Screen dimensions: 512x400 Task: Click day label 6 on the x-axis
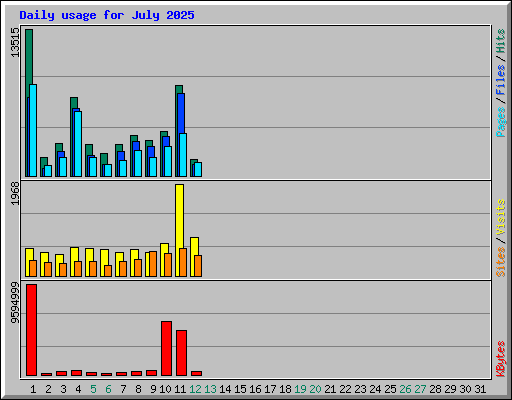108,389
